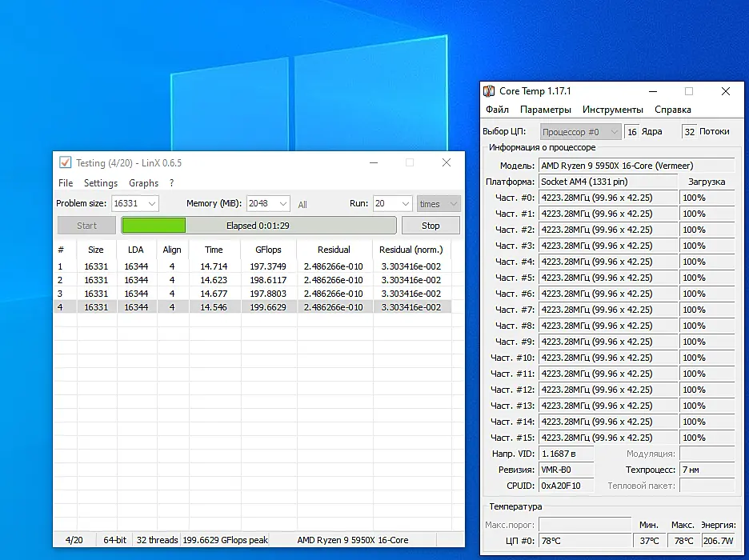Click the grayed Start button in LinX
This screenshot has height=560, width=749.
86,226
